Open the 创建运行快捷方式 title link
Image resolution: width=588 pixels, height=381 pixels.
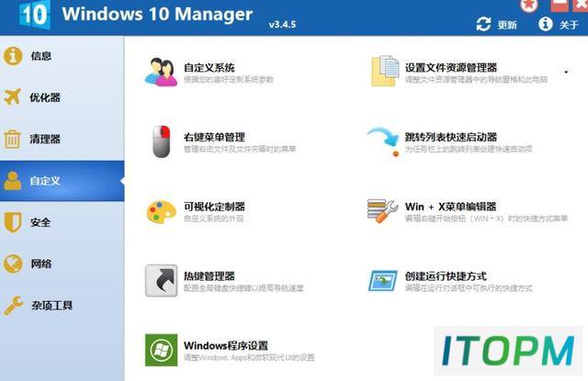click(446, 276)
